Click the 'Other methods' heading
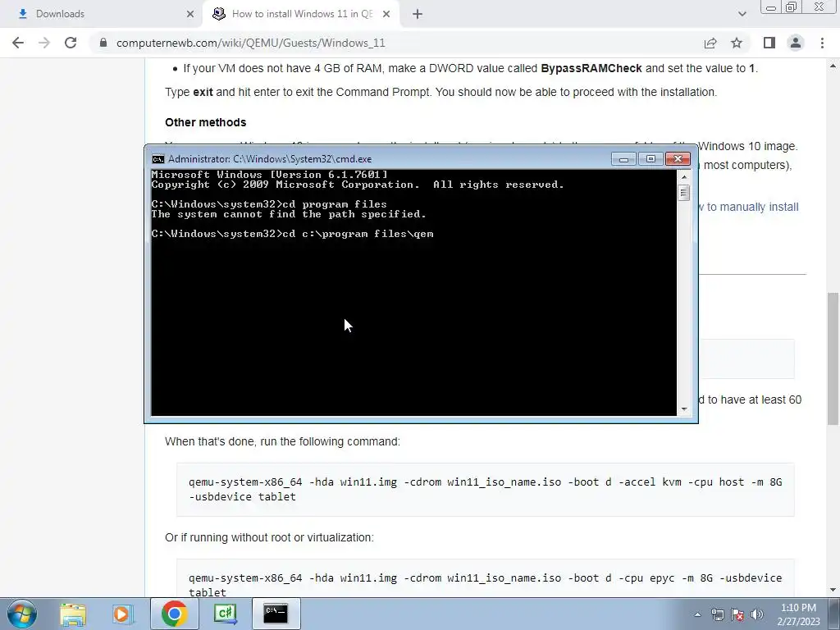Screen dimensions: 840x630 pyautogui.click(x=206, y=122)
